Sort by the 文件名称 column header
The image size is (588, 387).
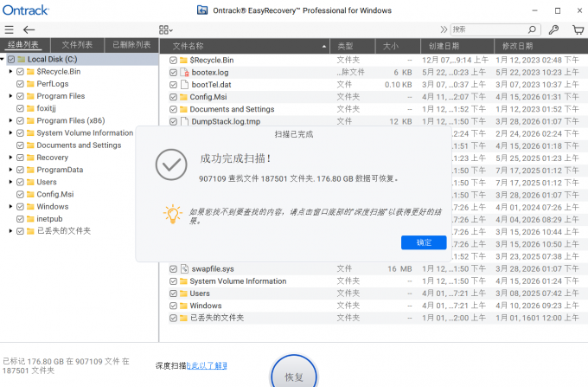tap(246, 46)
